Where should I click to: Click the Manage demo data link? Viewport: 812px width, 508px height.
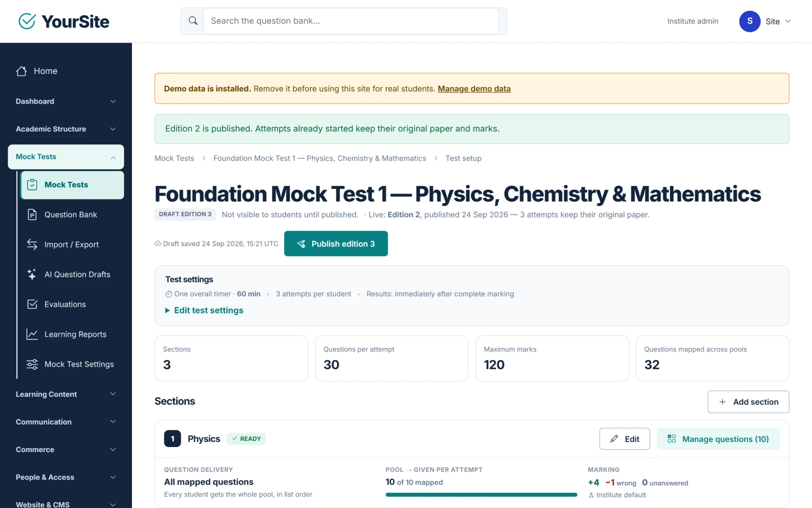[x=474, y=88]
